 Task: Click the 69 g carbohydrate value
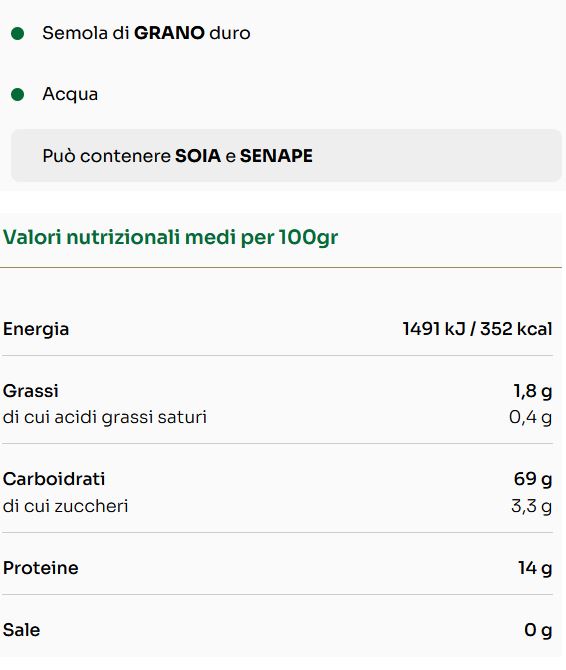[x=533, y=479]
